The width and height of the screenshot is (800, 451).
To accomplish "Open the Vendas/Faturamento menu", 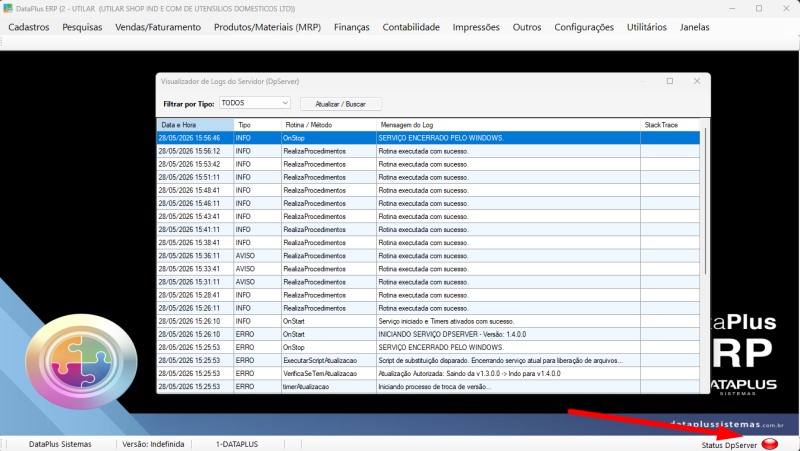I will click(x=158, y=27).
